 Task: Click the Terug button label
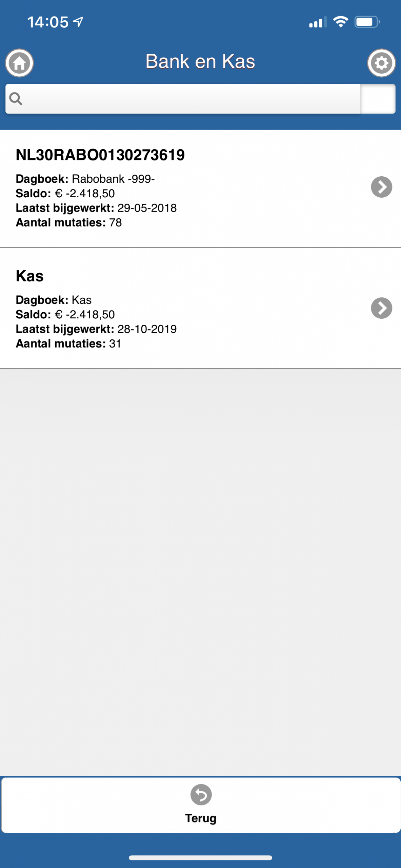pyautogui.click(x=201, y=818)
